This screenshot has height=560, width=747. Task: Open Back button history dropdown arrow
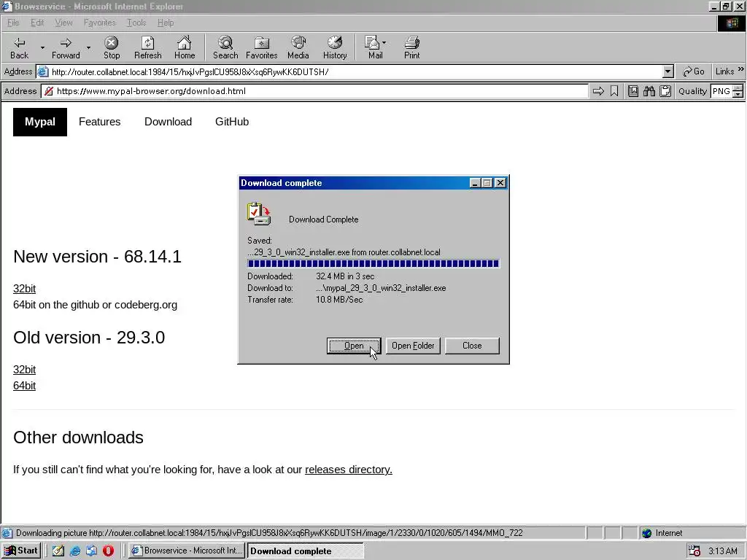coord(42,47)
